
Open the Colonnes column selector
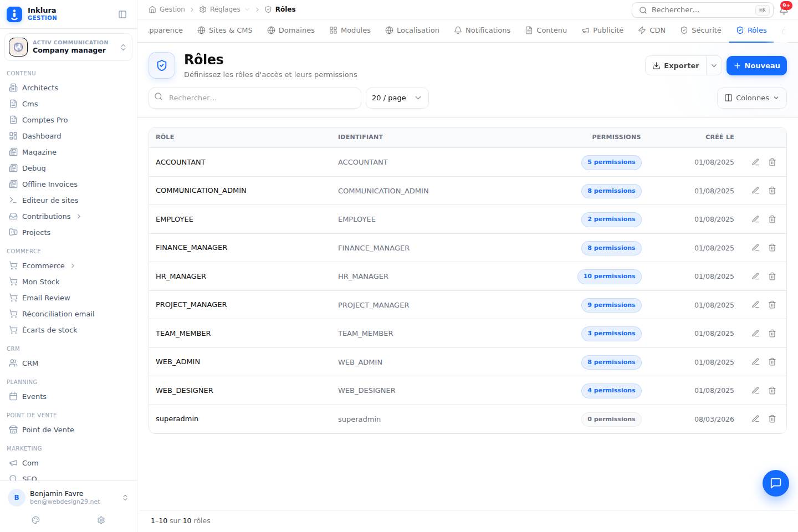point(751,98)
